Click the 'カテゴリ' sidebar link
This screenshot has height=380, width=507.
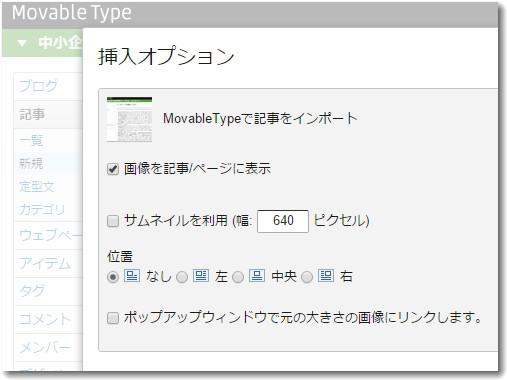42,210
